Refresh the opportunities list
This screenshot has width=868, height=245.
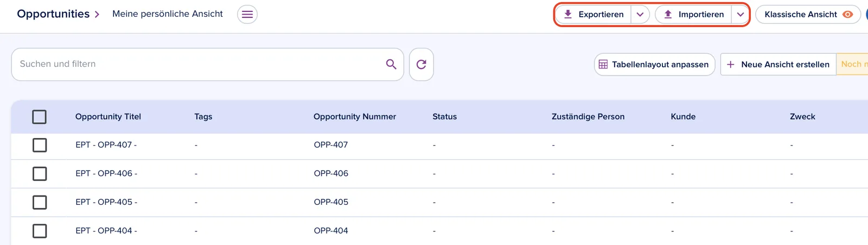click(422, 65)
